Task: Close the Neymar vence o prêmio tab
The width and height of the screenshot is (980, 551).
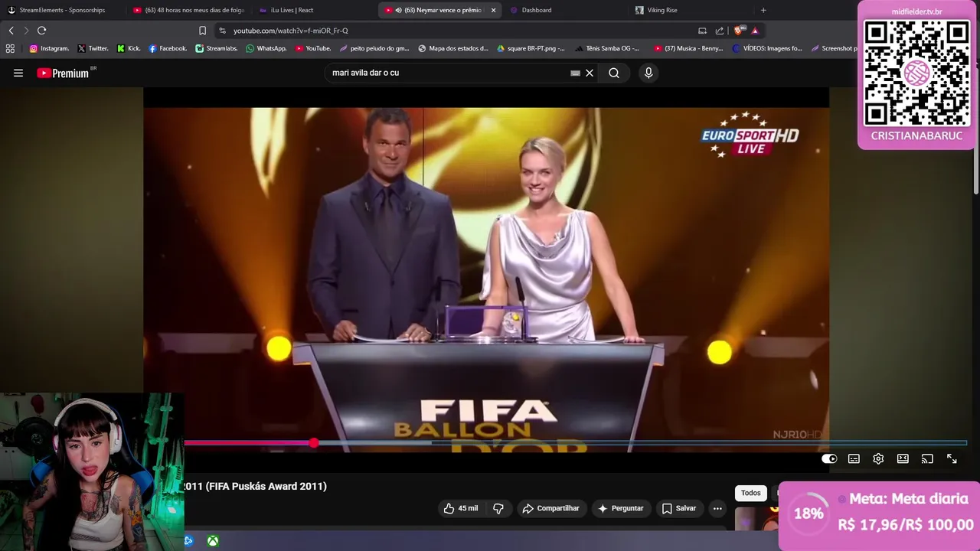Action: 493,10
